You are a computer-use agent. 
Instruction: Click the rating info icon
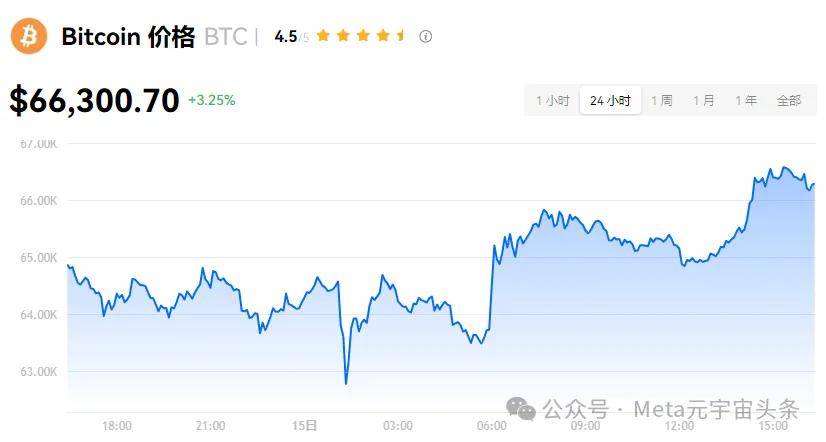tap(426, 36)
